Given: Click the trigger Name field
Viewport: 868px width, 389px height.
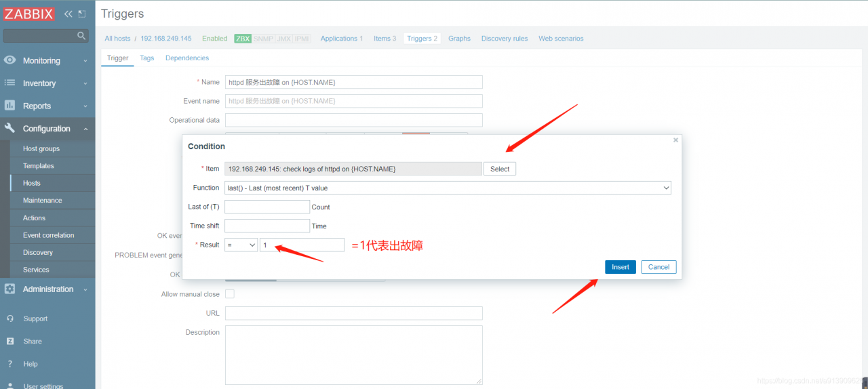Looking at the screenshot, I should (x=353, y=82).
